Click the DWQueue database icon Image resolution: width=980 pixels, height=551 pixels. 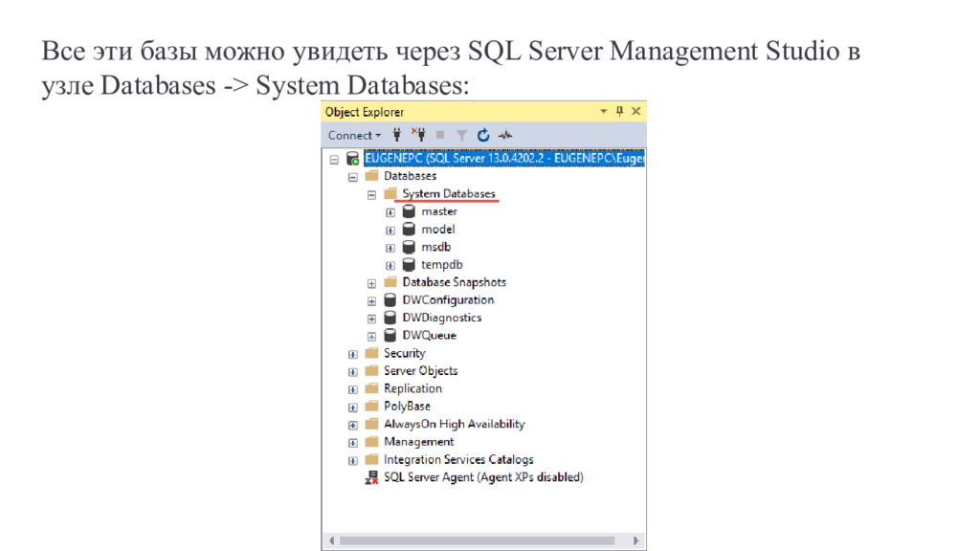[390, 335]
